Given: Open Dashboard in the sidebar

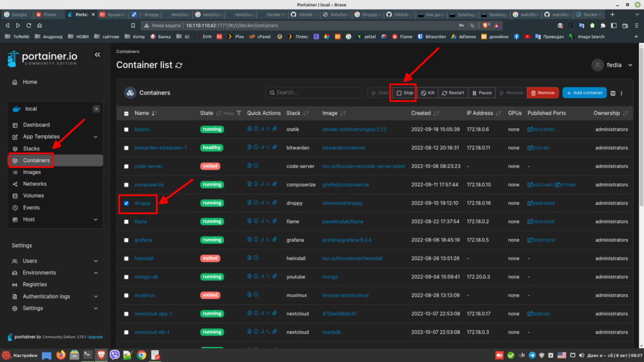Looking at the screenshot, I should (36, 125).
